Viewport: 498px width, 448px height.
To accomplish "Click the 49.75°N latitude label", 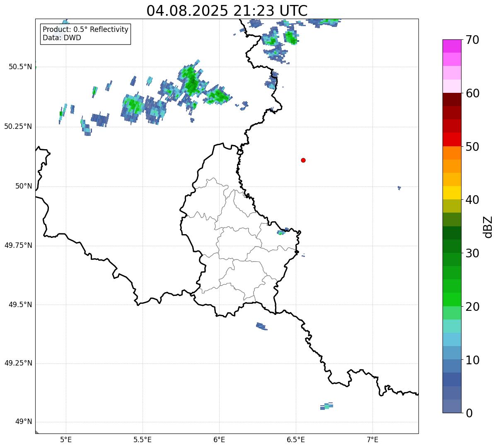I will point(18,245).
